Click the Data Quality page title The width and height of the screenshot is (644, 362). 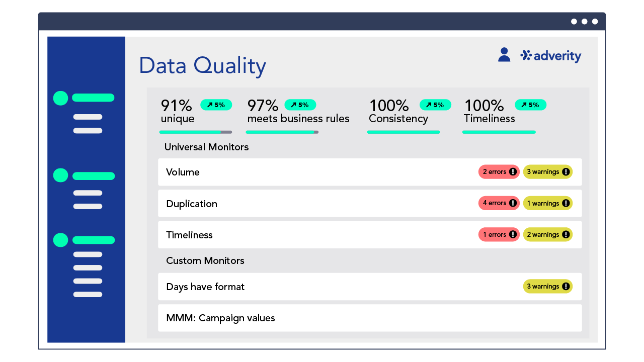202,66
